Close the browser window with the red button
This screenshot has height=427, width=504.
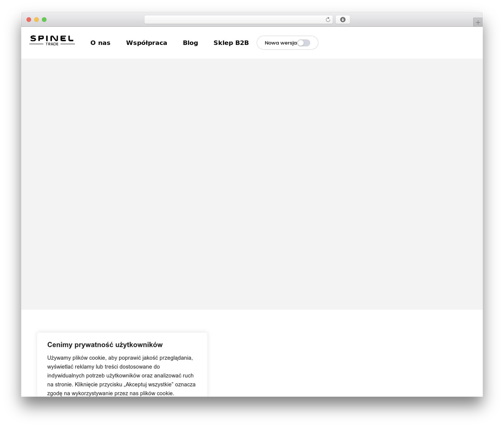click(29, 20)
